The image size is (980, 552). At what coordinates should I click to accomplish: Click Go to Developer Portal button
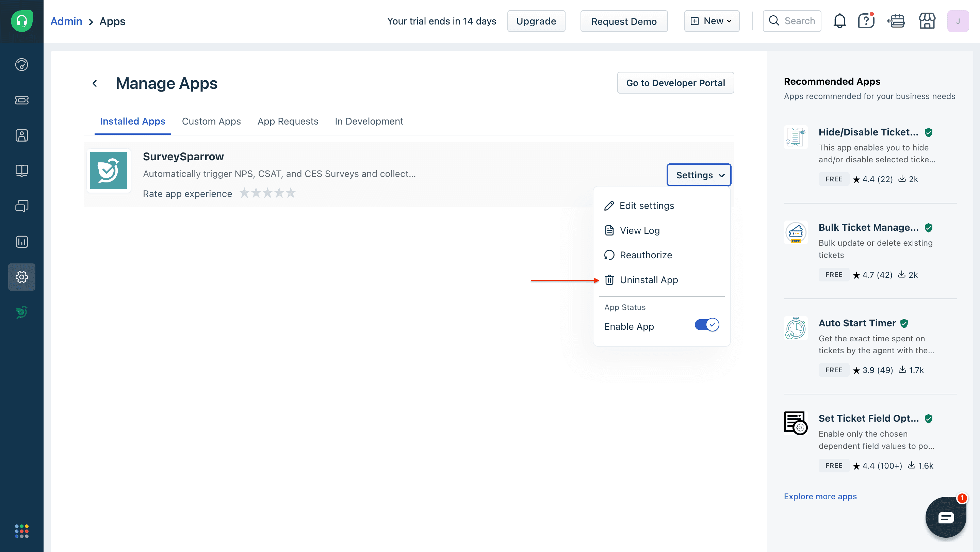675,83
